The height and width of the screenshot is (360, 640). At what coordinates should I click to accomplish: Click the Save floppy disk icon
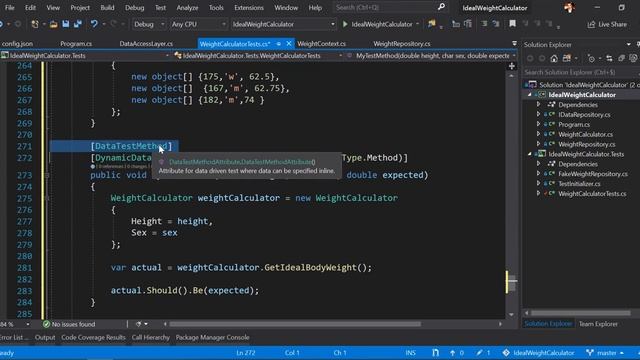[x=66, y=24]
